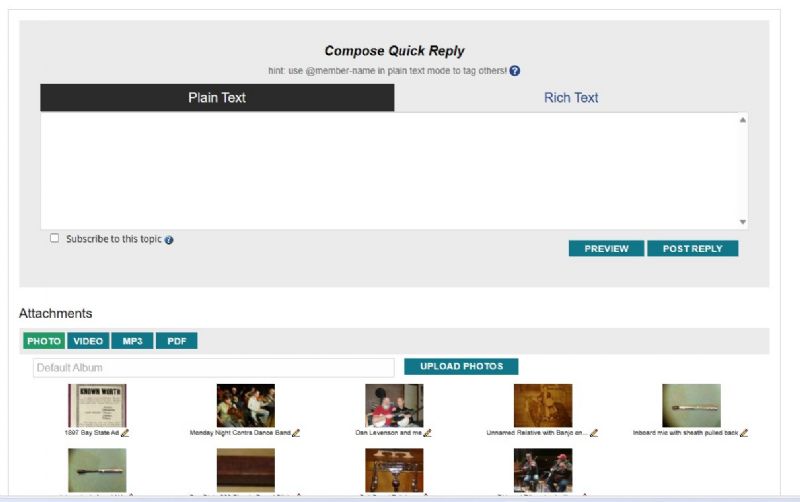Click the POST REPLY button
800x502 pixels.
tap(692, 248)
